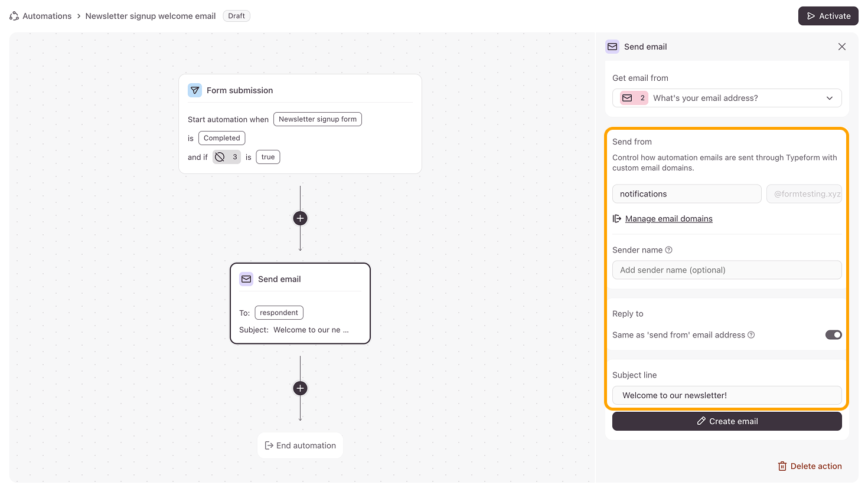Close the Send email panel
Image resolution: width=868 pixels, height=492 pixels.
tap(842, 47)
